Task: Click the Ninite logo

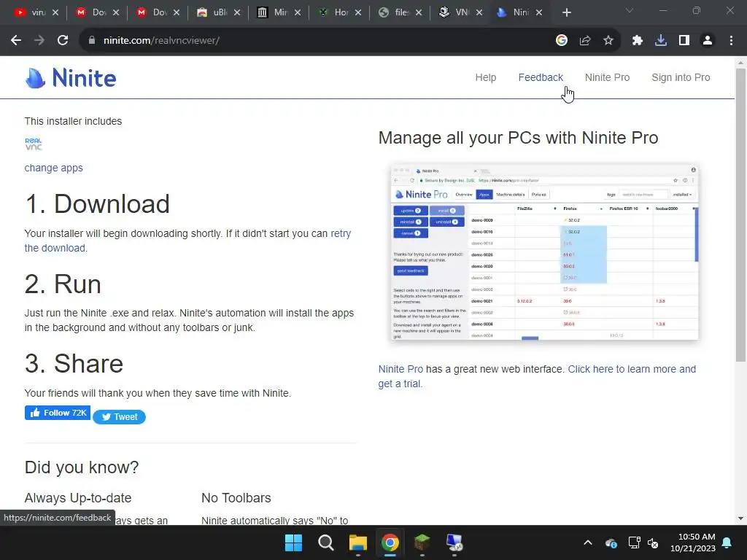Action: [71, 77]
